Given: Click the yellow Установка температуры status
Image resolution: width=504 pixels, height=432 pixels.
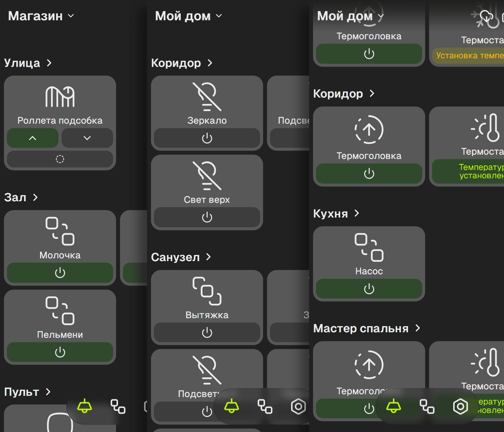Looking at the screenshot, I should (x=469, y=56).
